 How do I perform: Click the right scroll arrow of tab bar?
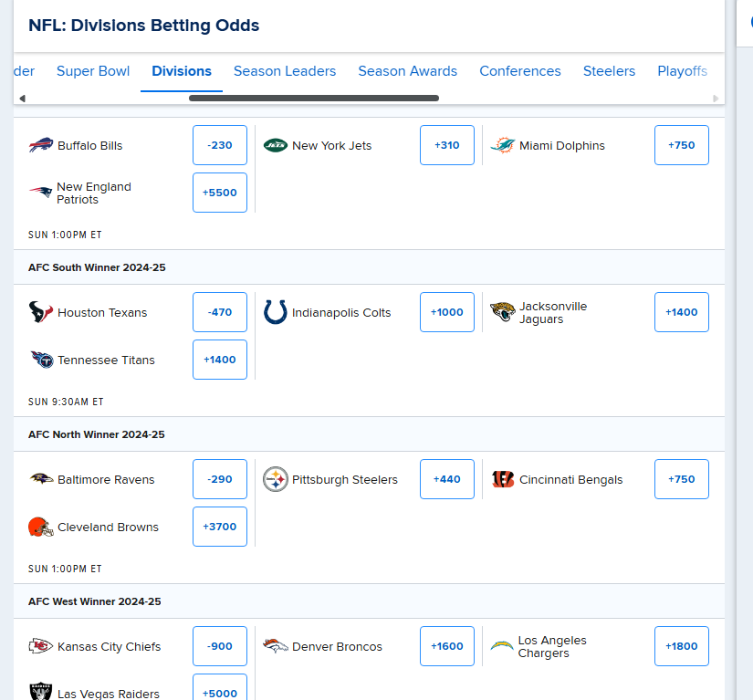pyautogui.click(x=716, y=99)
